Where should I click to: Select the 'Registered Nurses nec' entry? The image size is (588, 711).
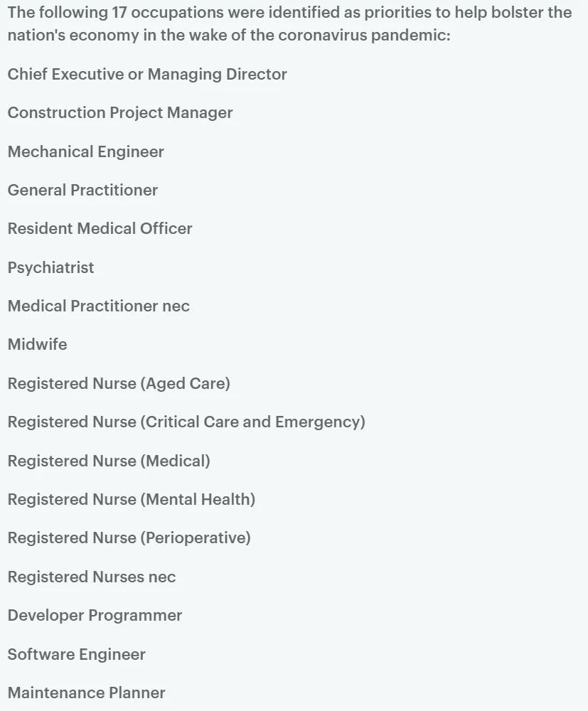click(x=92, y=577)
